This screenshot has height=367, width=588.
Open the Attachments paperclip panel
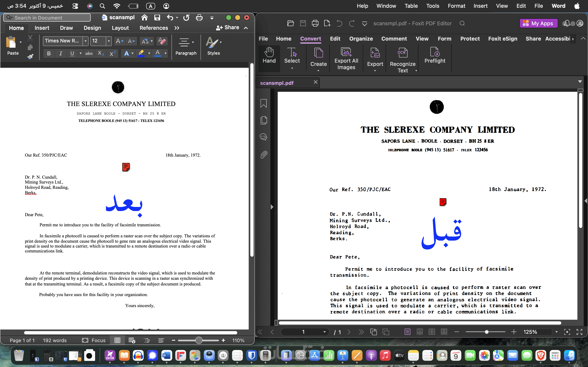click(x=263, y=154)
